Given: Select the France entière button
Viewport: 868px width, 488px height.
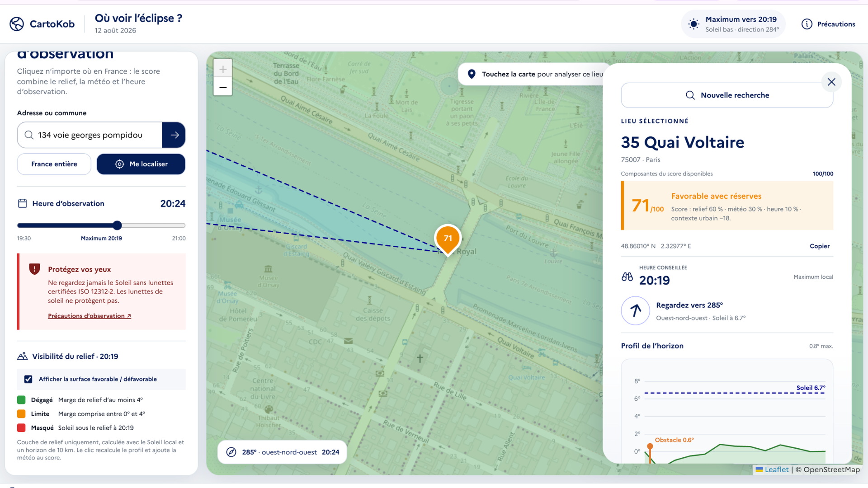Looking at the screenshot, I should (x=54, y=164).
